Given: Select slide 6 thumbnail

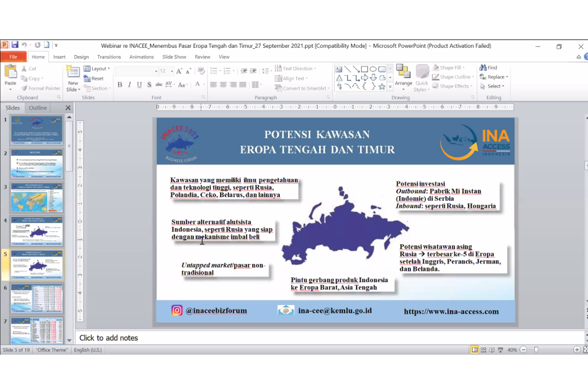Looking at the screenshot, I should tap(36, 298).
